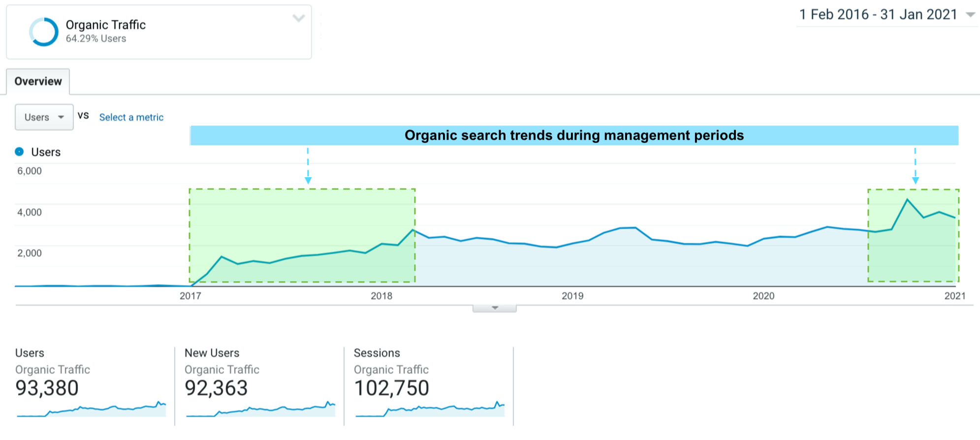
Task: Open the date range dropdown arrow
Action: point(970,15)
